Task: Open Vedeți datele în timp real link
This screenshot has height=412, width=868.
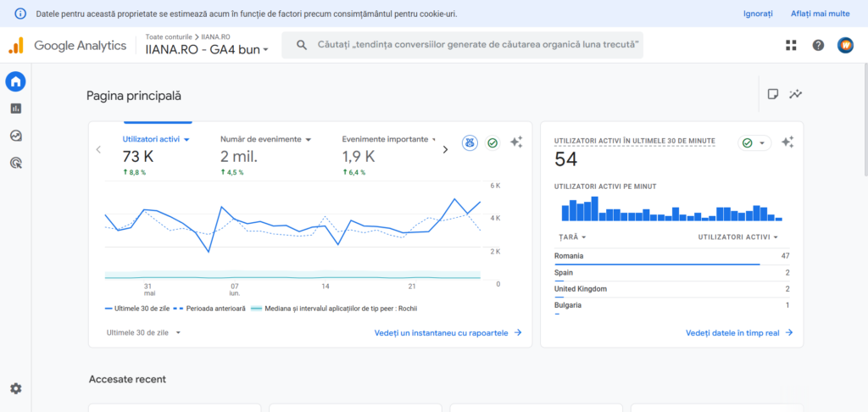Action: 739,333
